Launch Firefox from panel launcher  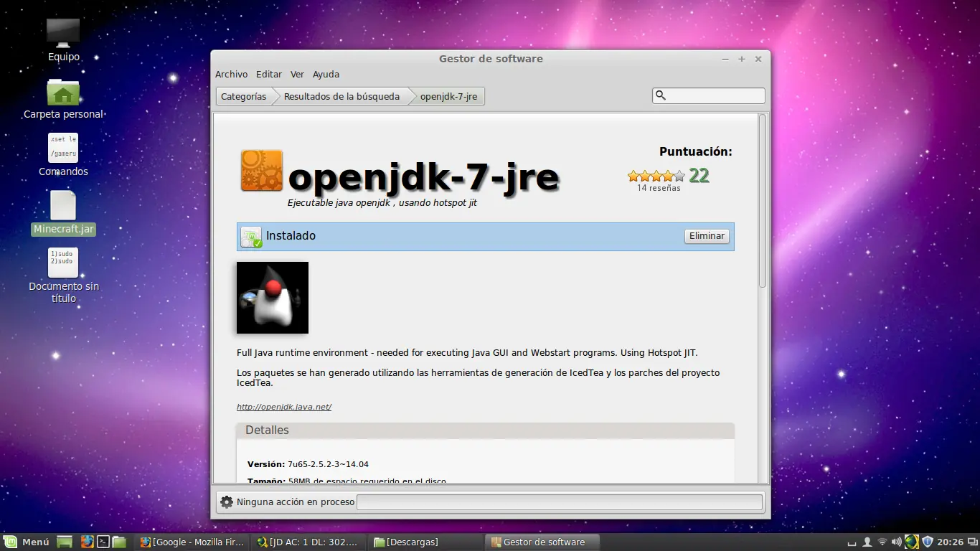[x=87, y=542]
